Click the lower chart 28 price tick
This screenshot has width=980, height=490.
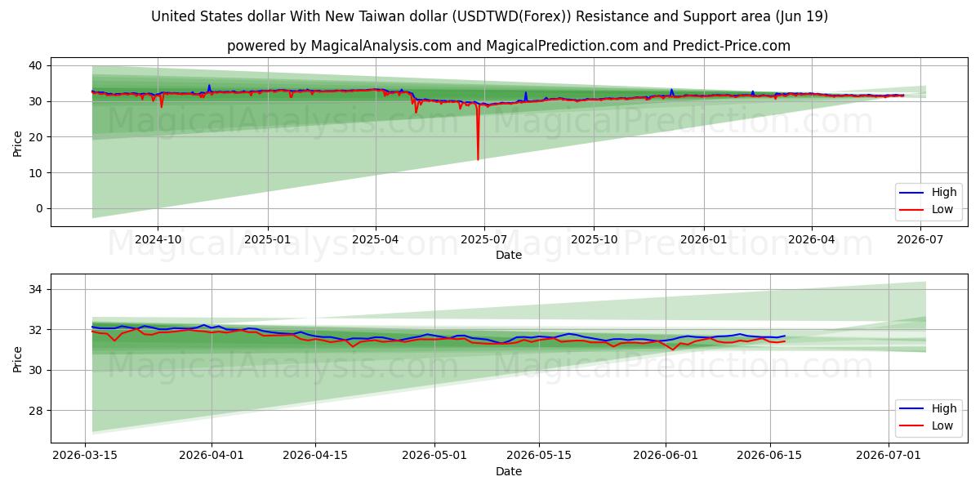37,411
